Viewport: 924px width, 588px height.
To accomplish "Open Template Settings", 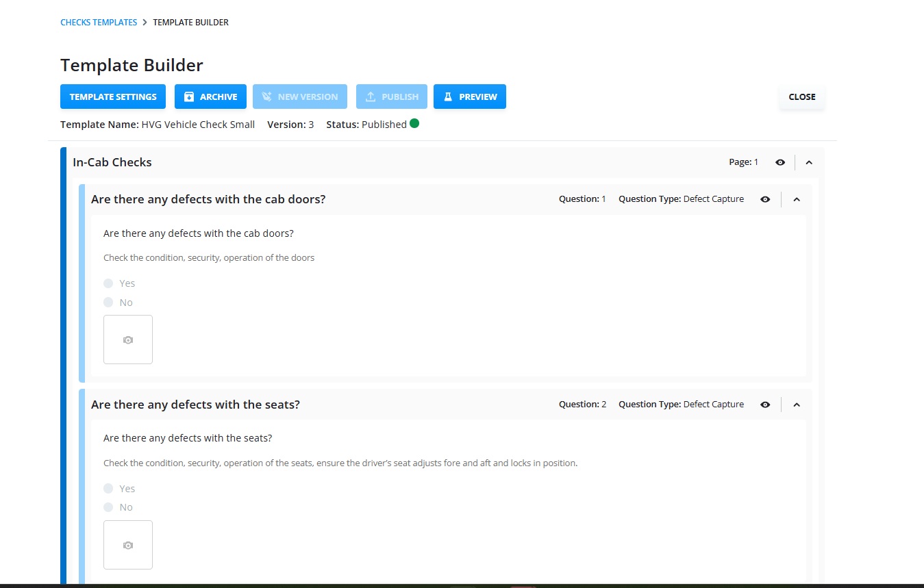I will (x=113, y=97).
